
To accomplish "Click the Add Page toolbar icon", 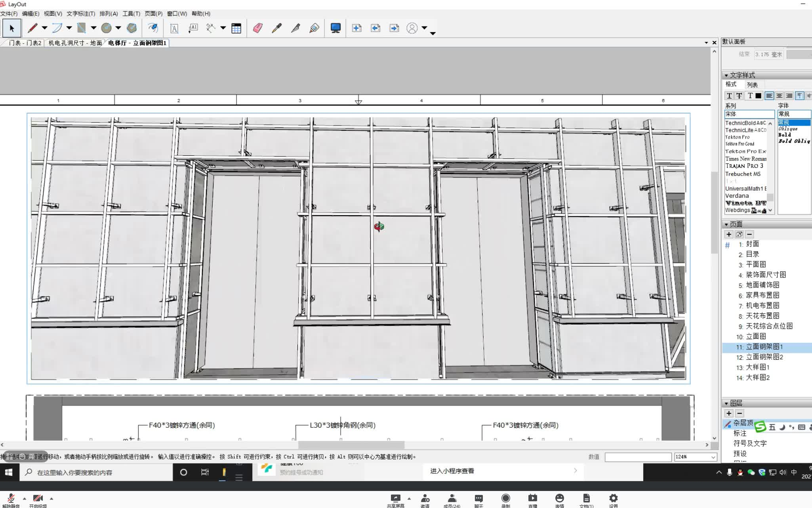I will pyautogui.click(x=356, y=28).
